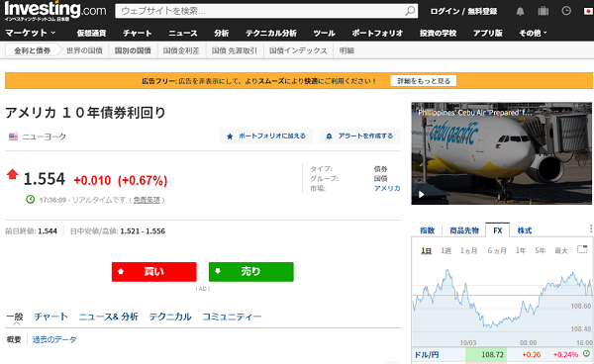Click the green clock realtime icon
Image resolution: width=594 pixels, height=364 pixels.
[x=31, y=199]
